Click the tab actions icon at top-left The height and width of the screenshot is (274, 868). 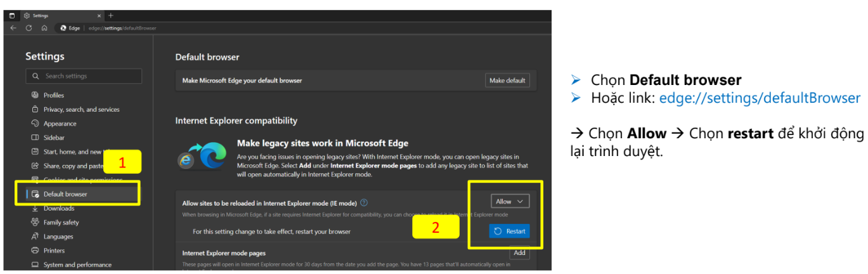coord(12,15)
